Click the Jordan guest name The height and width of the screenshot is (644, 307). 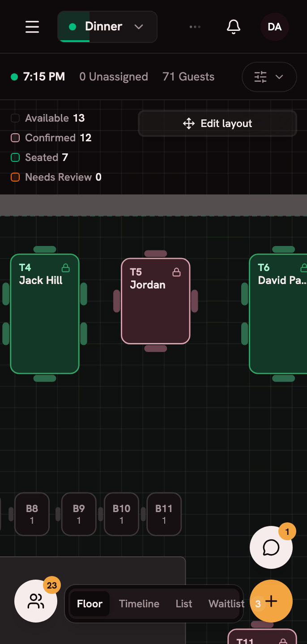click(148, 285)
